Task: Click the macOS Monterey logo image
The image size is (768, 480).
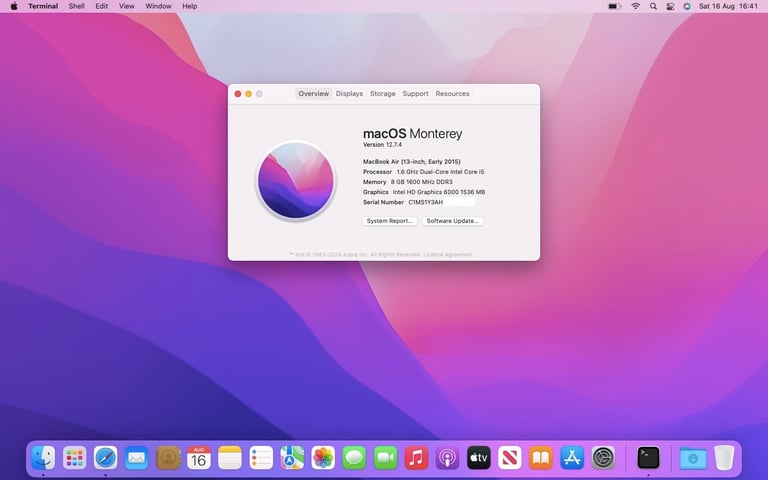Action: click(x=296, y=180)
